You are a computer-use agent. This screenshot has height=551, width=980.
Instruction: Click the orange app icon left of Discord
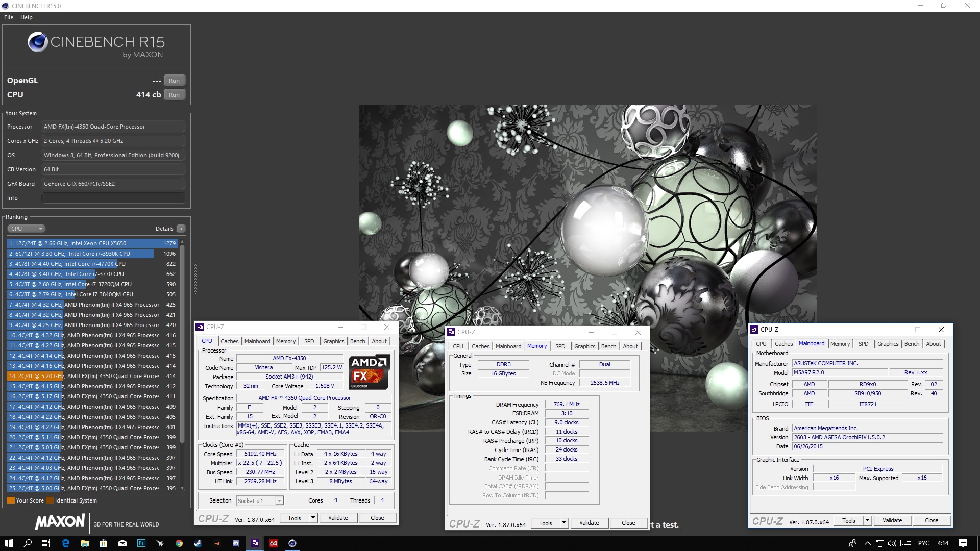click(217, 543)
